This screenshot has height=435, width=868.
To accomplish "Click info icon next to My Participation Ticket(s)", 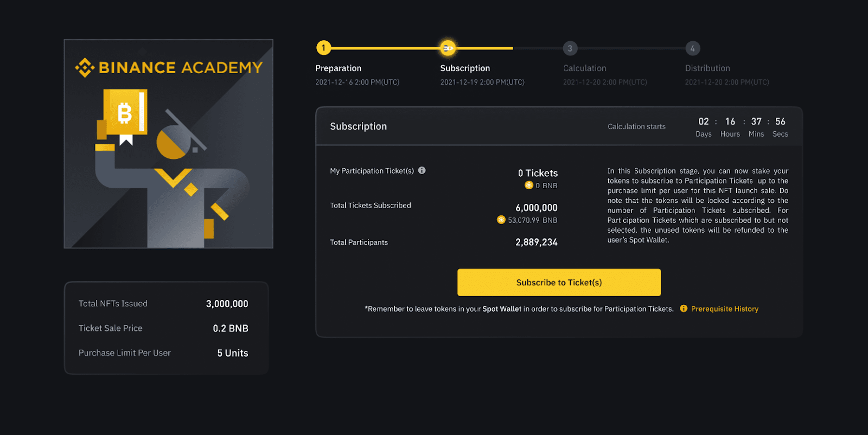I will coord(422,170).
